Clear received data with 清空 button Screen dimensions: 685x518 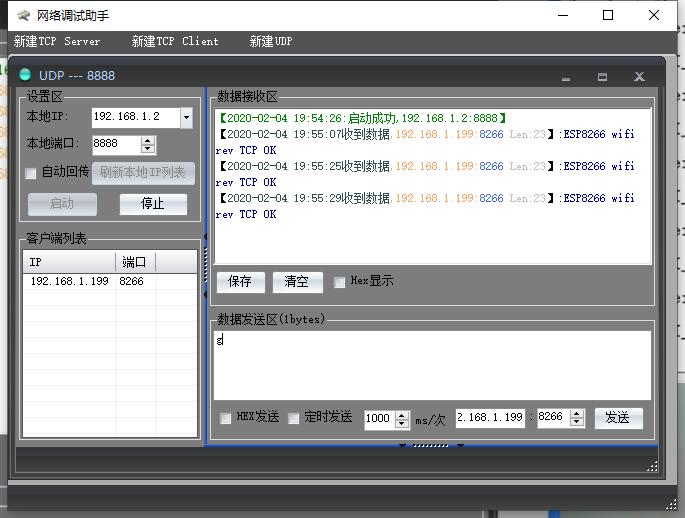[x=298, y=282]
